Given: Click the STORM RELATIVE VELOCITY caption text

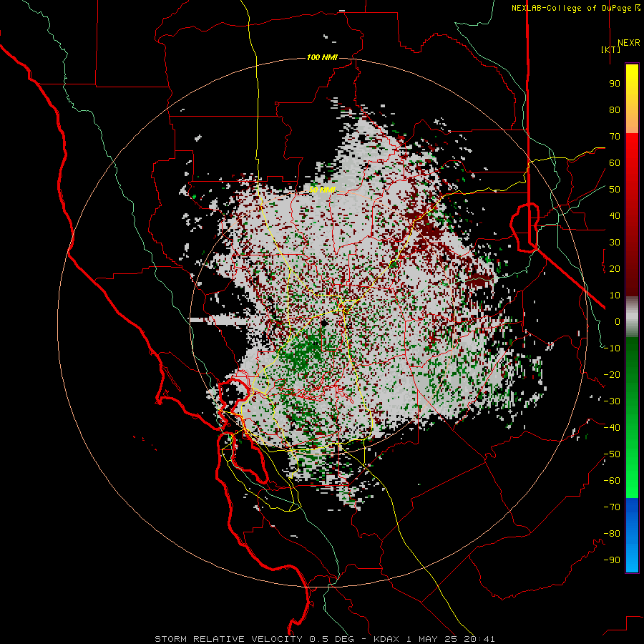Looking at the screenshot, I should pyautogui.click(x=229, y=639).
